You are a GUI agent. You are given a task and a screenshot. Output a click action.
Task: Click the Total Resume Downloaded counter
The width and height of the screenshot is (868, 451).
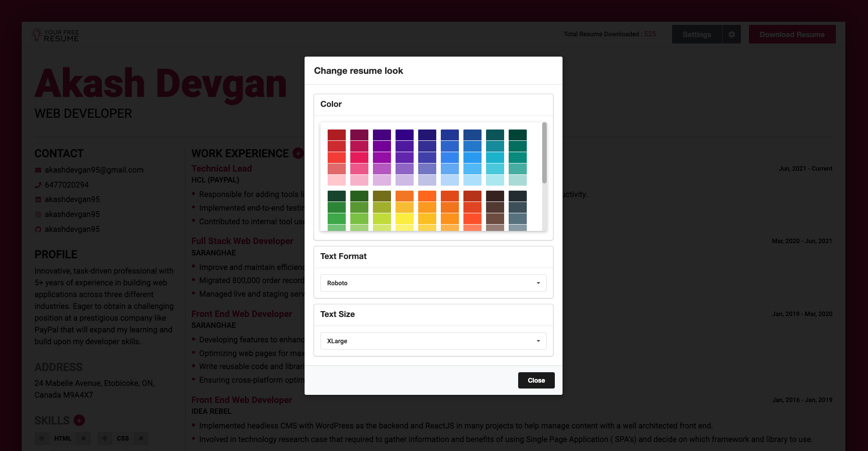pyautogui.click(x=610, y=34)
